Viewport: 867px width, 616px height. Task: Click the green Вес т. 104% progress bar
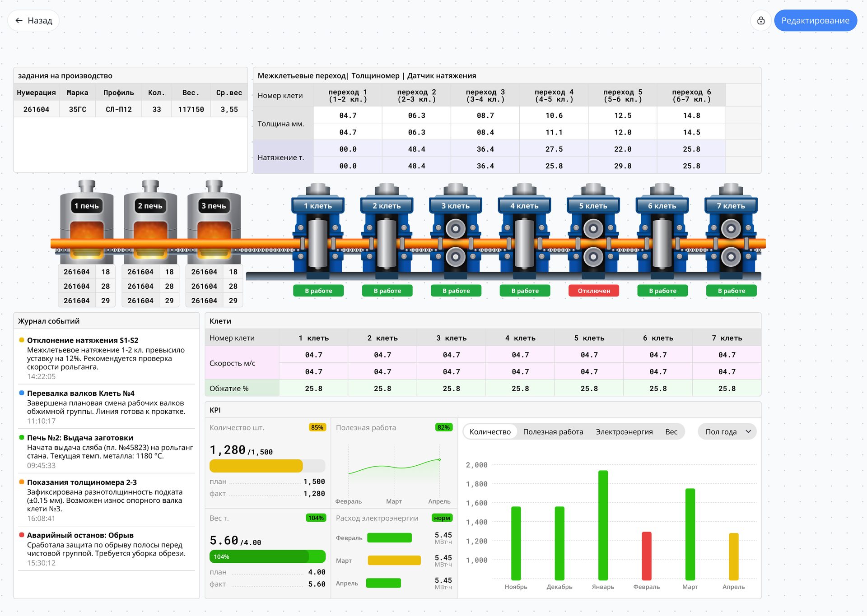click(x=267, y=556)
